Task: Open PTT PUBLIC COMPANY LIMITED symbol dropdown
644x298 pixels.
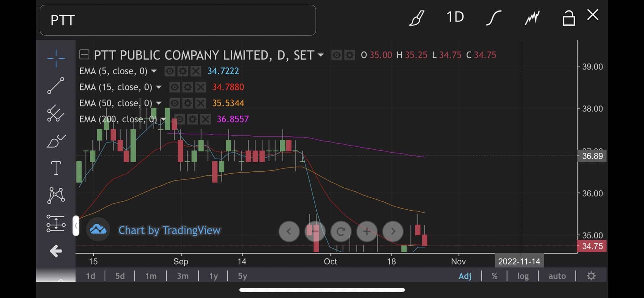Action: (x=321, y=55)
